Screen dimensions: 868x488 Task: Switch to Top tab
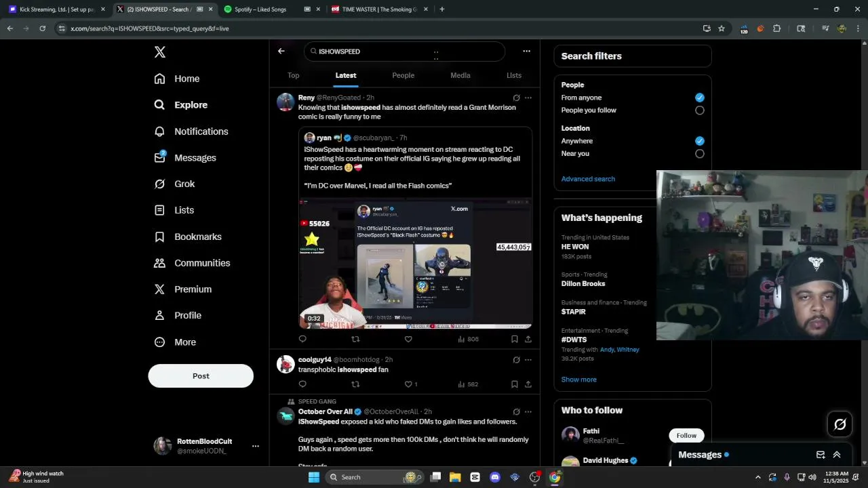[293, 75]
